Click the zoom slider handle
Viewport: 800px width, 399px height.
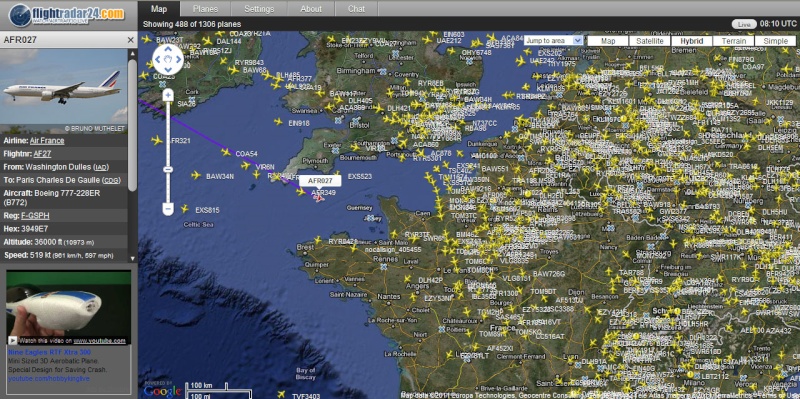168,169
